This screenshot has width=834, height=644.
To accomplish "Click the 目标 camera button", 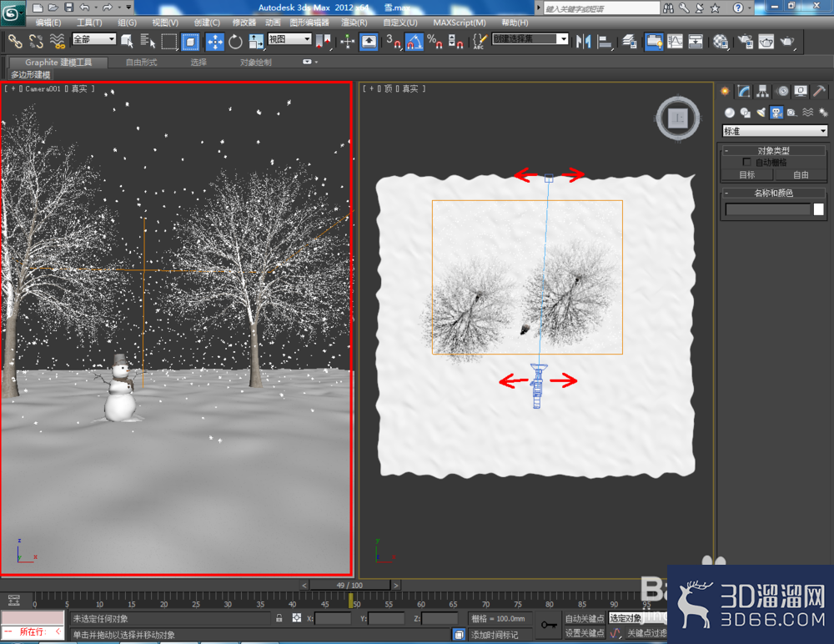I will (x=747, y=174).
